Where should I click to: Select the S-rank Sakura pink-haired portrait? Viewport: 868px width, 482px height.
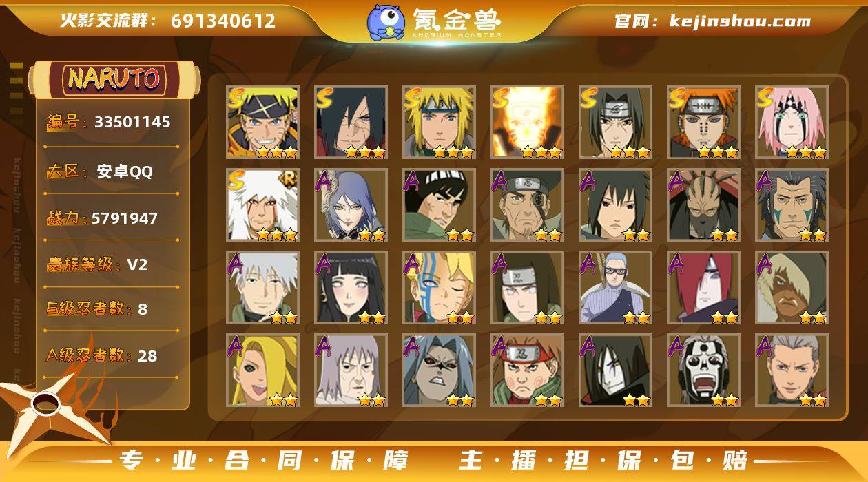(792, 123)
